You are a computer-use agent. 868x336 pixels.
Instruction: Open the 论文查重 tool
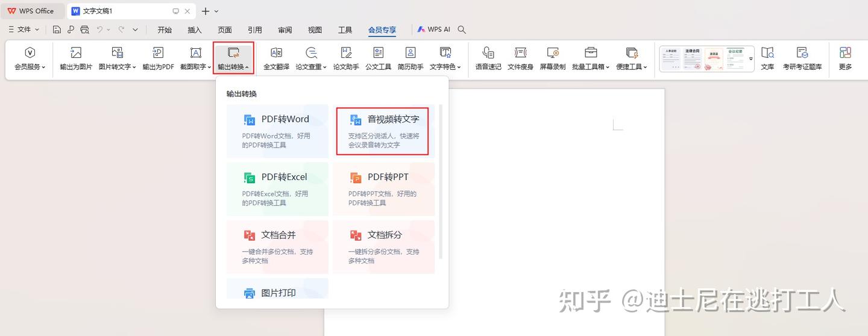(x=311, y=58)
